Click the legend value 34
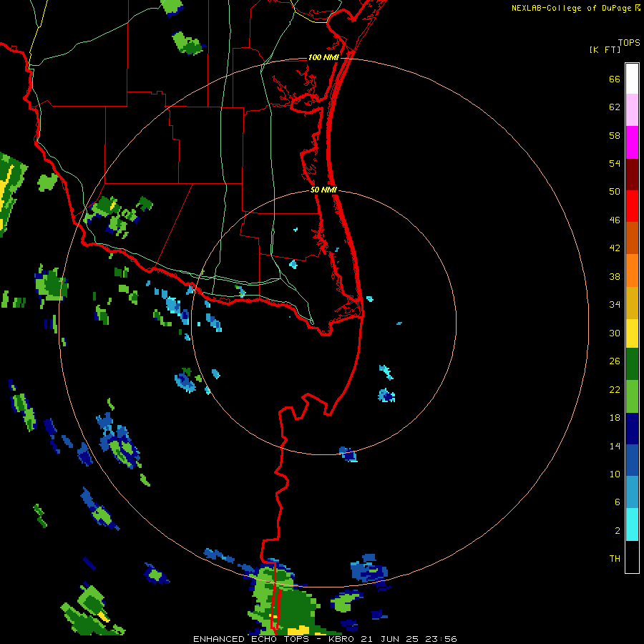 (x=615, y=305)
